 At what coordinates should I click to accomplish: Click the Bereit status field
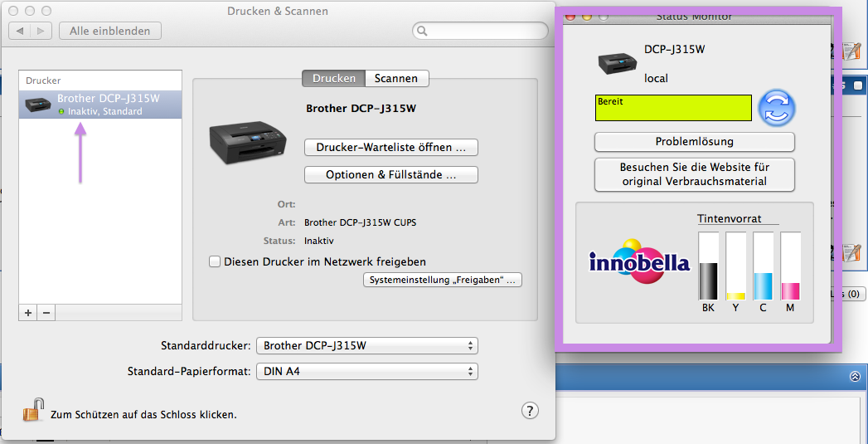point(673,108)
